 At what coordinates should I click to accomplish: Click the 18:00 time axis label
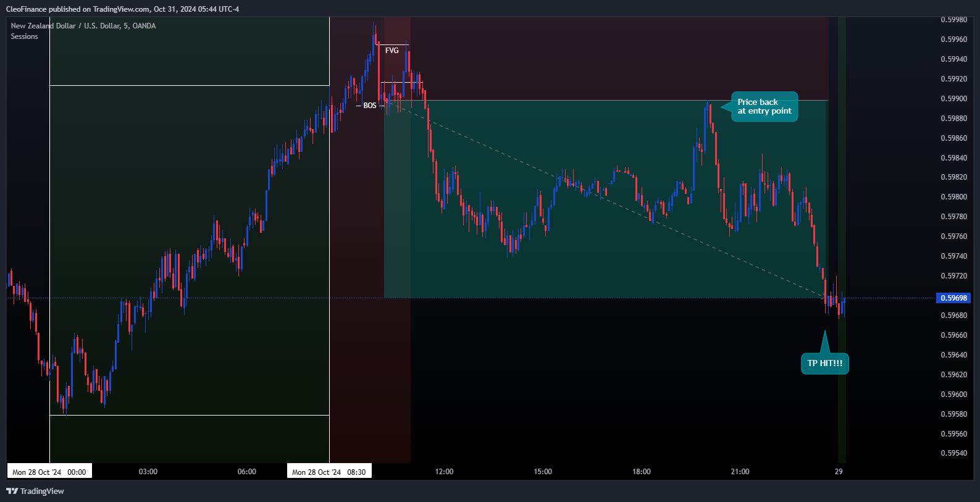[642, 472]
